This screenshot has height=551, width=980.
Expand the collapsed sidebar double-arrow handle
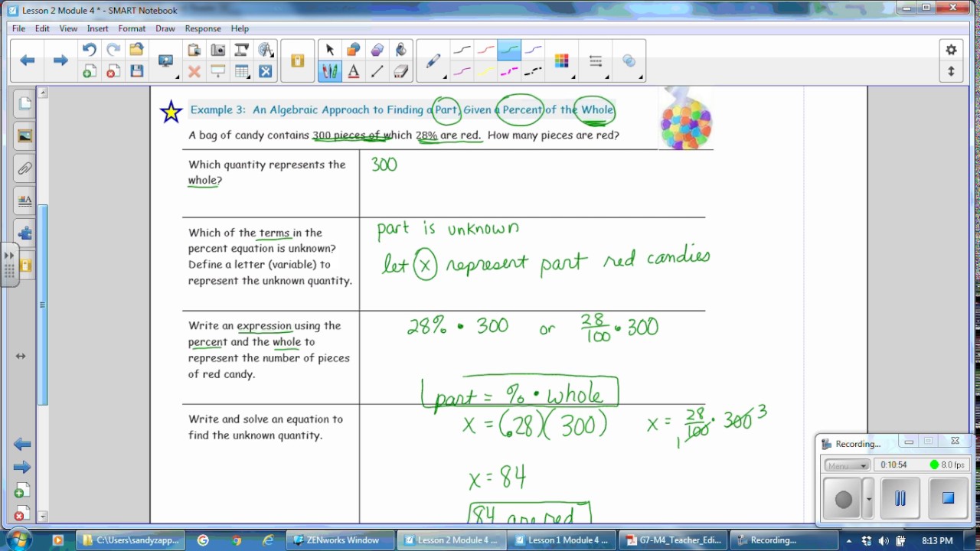9,264
